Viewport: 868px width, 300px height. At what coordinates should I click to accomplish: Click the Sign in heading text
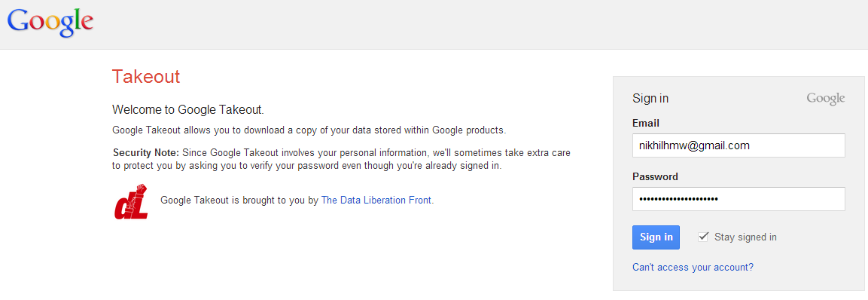650,99
